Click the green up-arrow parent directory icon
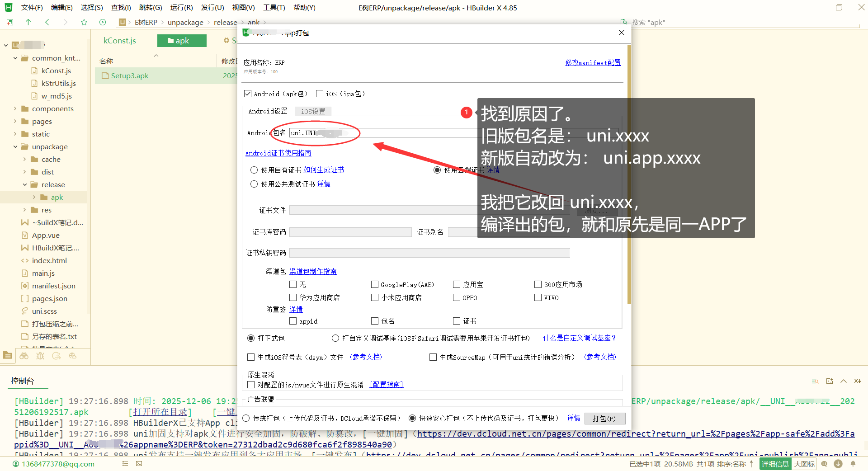The image size is (868, 471). coord(28,22)
